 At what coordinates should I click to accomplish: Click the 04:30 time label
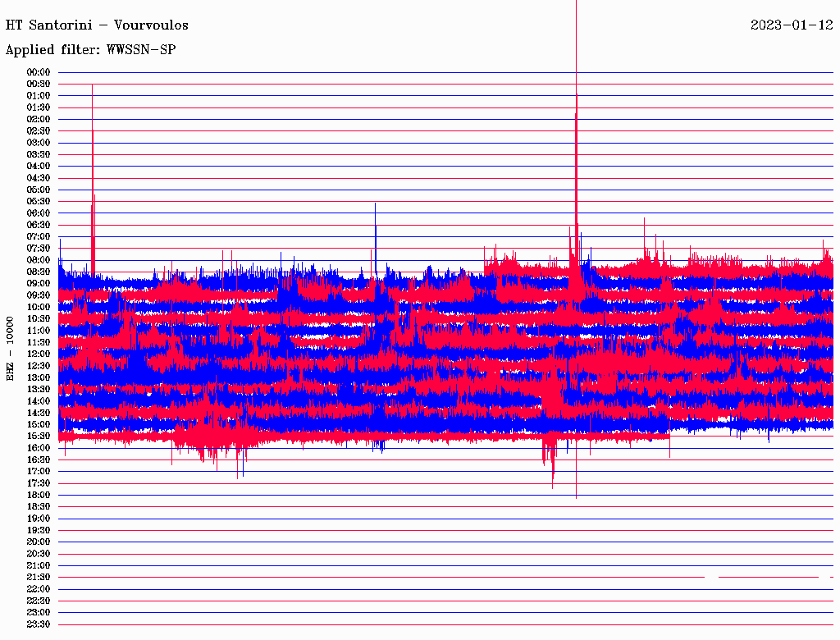[x=39, y=178]
